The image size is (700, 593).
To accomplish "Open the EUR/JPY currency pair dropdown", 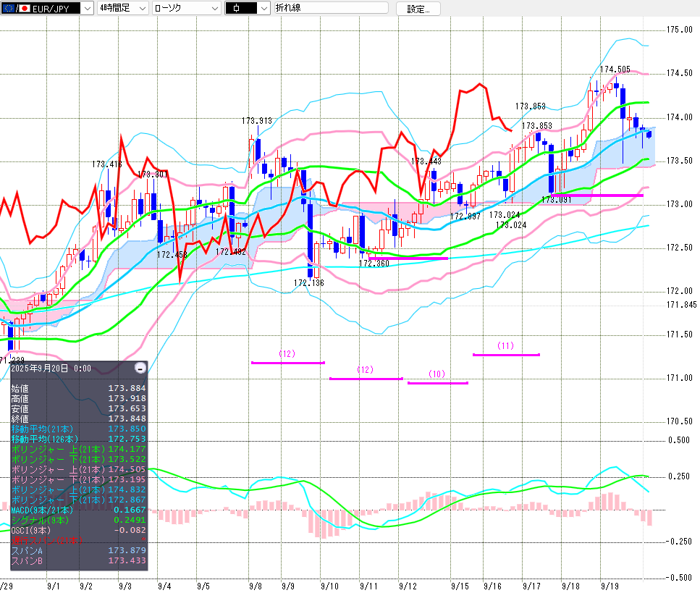I will tap(86, 8).
